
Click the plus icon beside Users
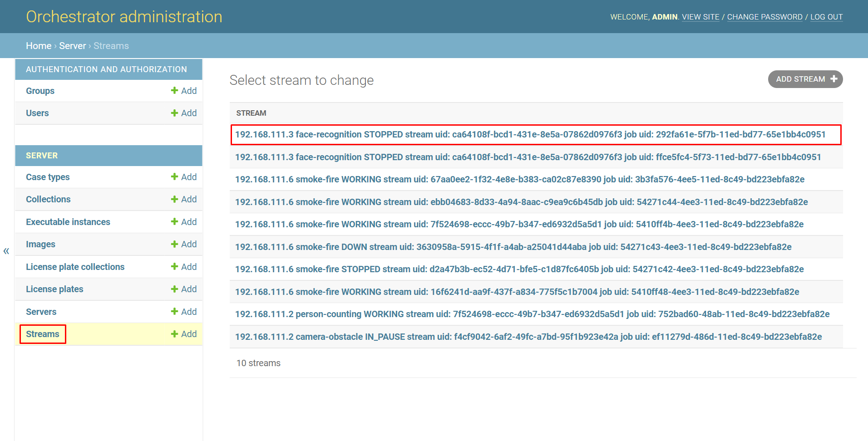point(174,113)
